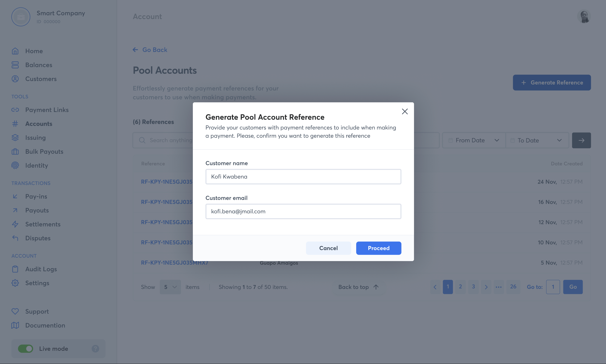This screenshot has height=364, width=606.
Task: Click the Issuing layers icon
Action: [x=15, y=138]
